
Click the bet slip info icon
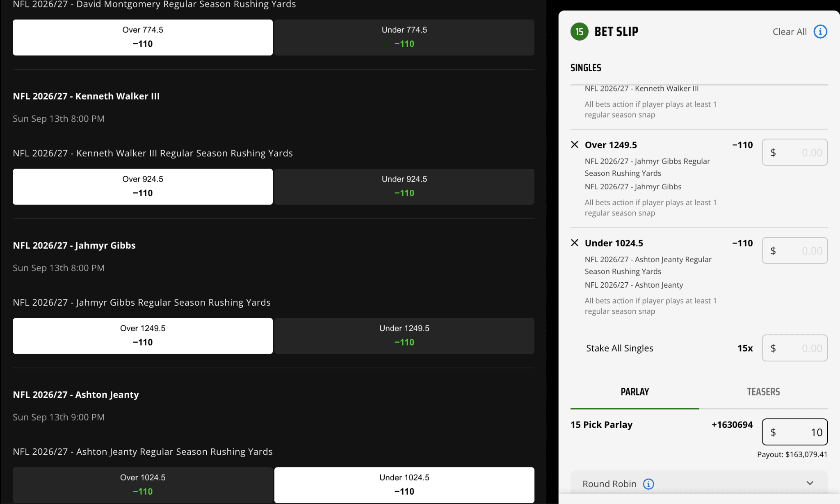[820, 32]
